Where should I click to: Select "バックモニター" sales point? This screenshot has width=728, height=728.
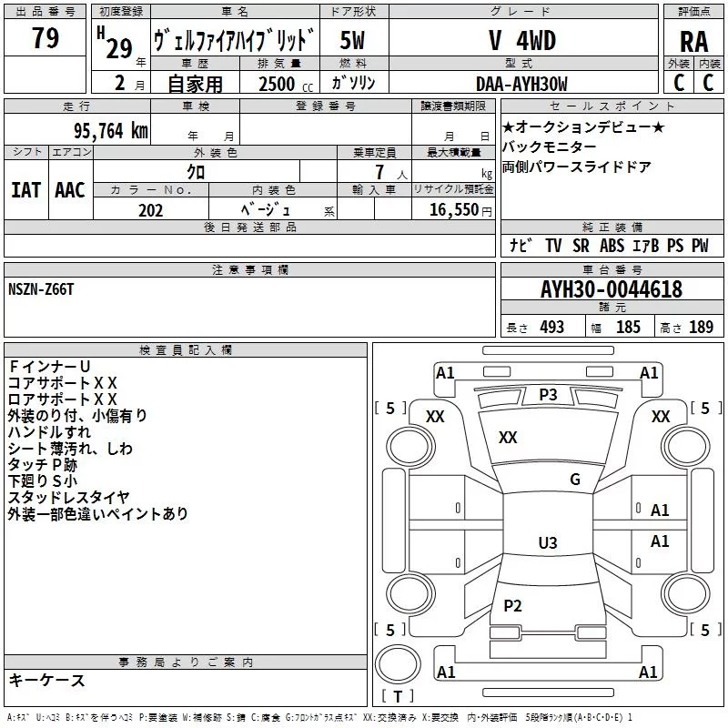[550, 147]
